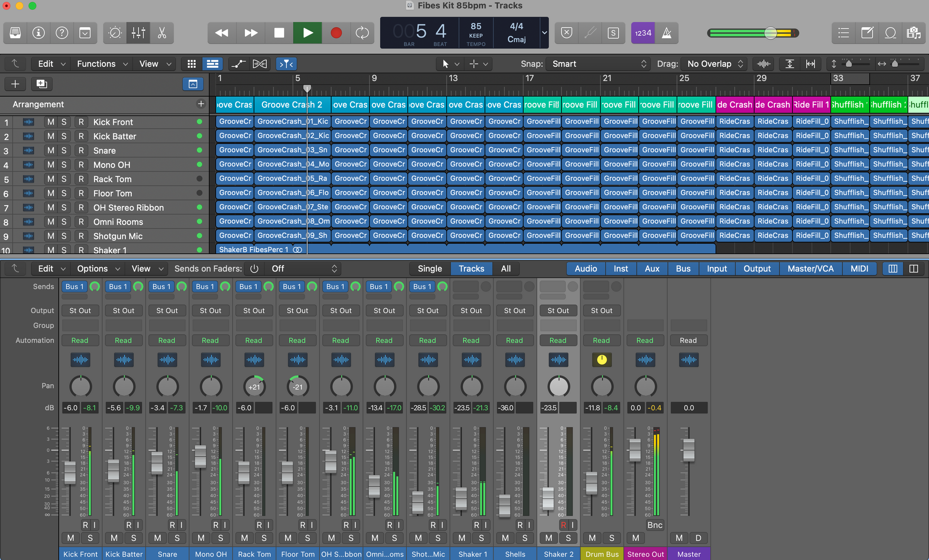Click the Aux channel filter button
This screenshot has width=929, height=560.
pyautogui.click(x=652, y=269)
